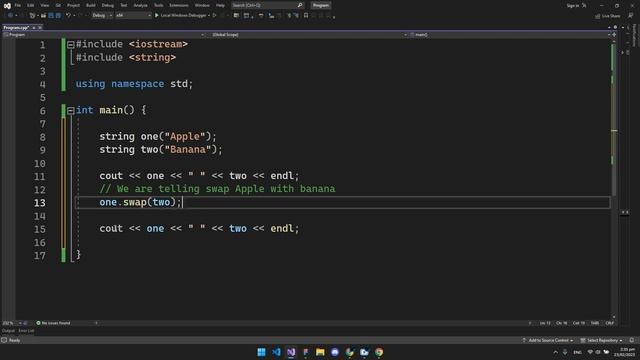Open the Windows Start menu

pos(261,352)
